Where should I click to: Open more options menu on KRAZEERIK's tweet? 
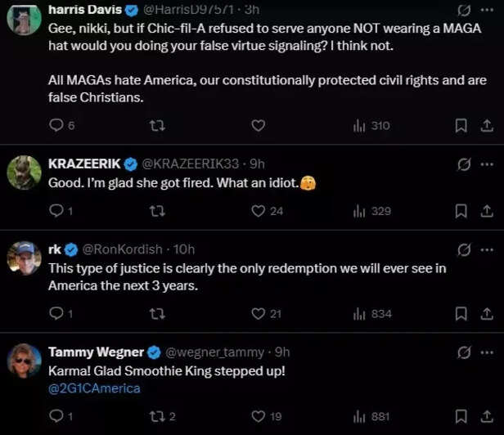(488, 164)
